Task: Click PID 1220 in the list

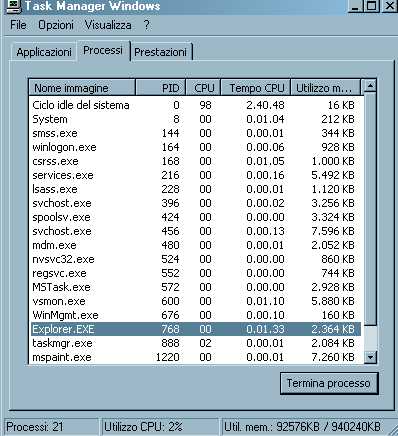Action: coord(168,357)
